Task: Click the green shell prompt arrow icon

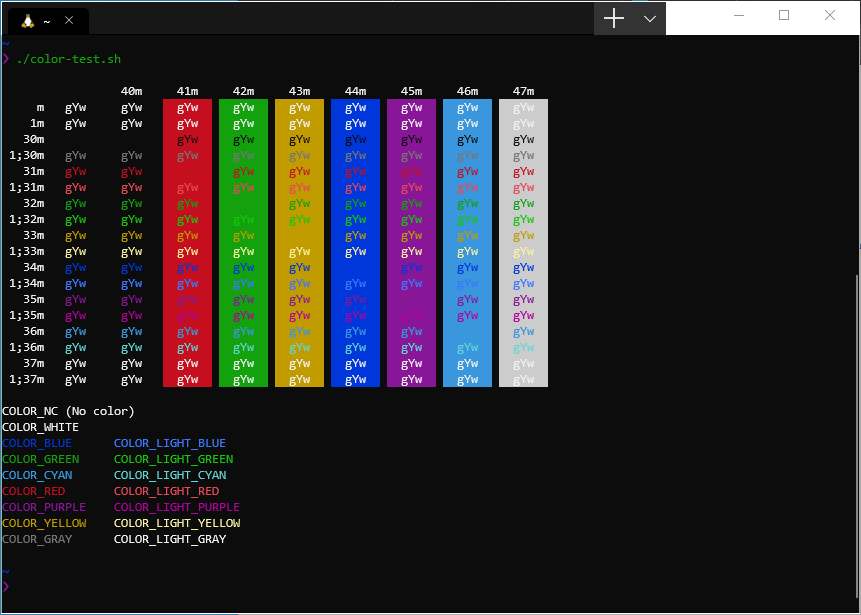Action: pos(8,59)
